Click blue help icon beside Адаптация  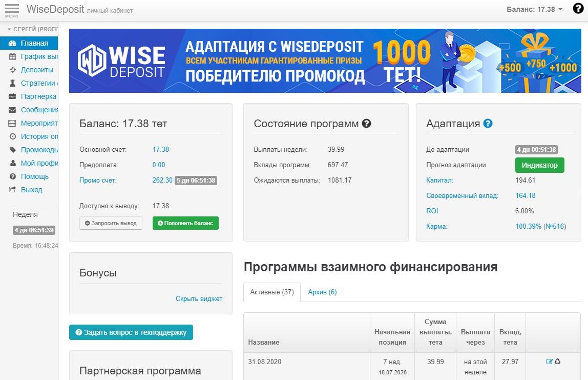488,124
